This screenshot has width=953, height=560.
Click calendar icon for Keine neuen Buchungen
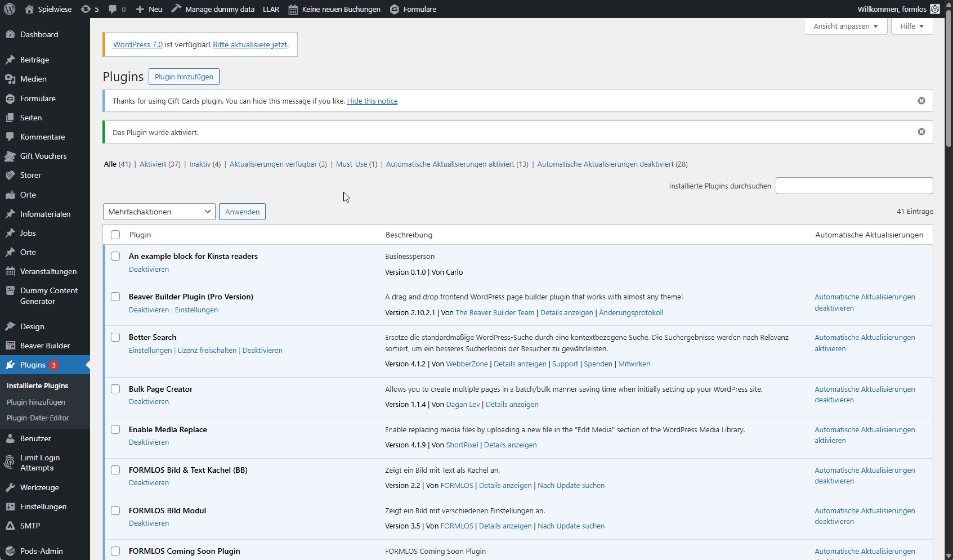point(293,9)
